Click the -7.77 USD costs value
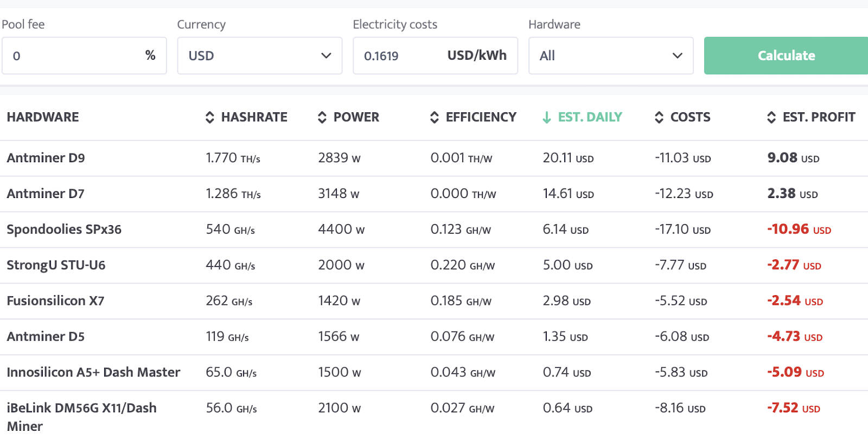The image size is (868, 440). click(x=681, y=265)
